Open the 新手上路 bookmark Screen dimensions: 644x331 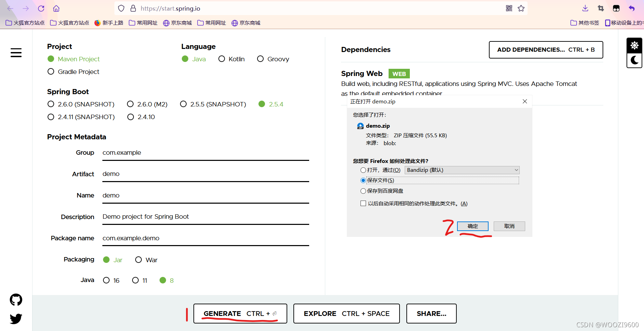[x=109, y=23]
